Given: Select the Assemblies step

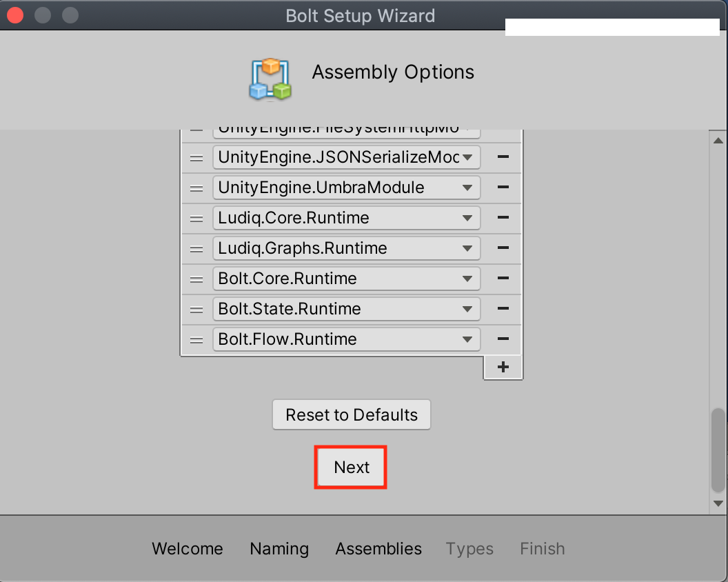Looking at the screenshot, I should coord(378,548).
